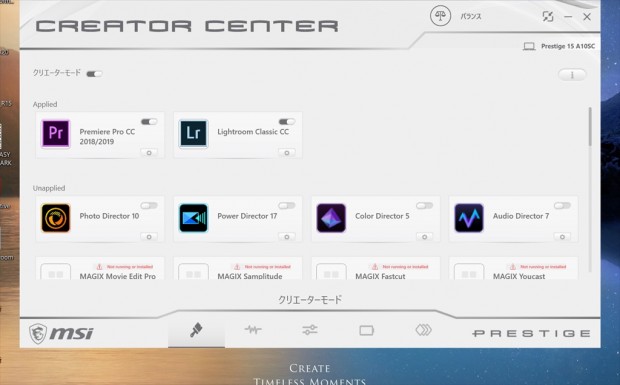This screenshot has width=620, height=385.
Task: Click the Audio Director 7 name text
Action: [521, 216]
